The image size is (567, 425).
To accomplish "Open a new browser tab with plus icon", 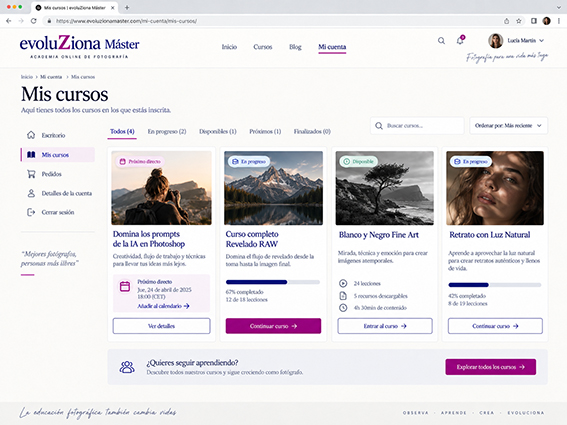I will pyautogui.click(x=127, y=7).
